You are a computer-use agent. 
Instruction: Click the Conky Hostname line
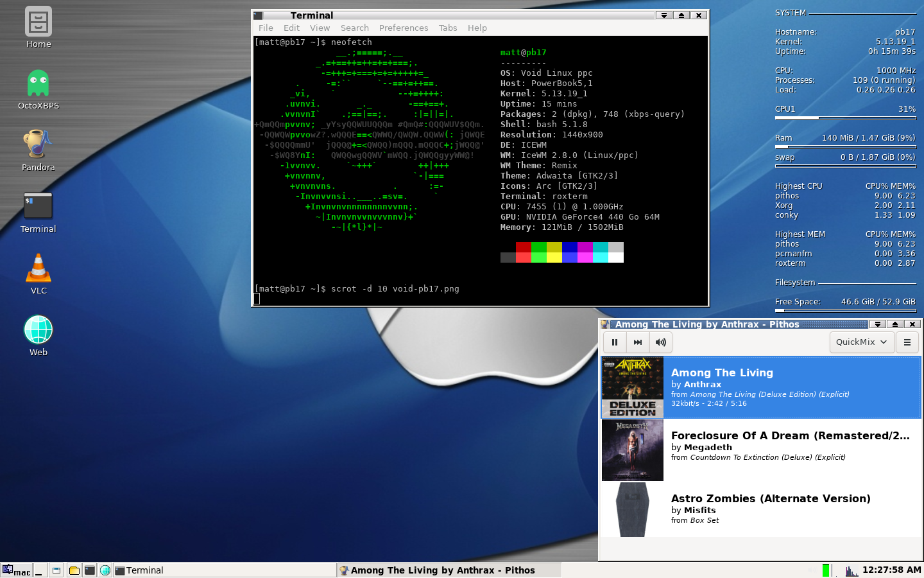coord(846,32)
